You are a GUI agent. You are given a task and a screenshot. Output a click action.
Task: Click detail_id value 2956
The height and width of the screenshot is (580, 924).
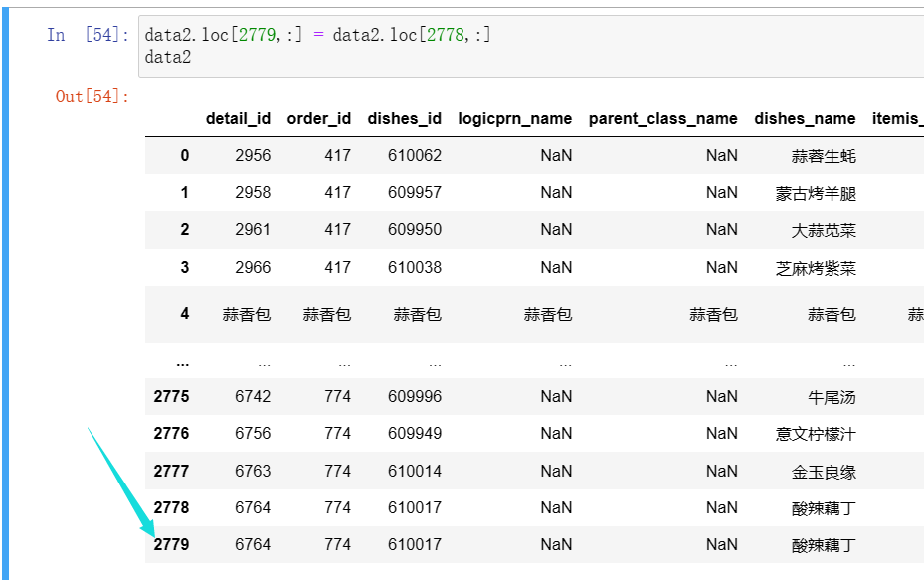253,155
